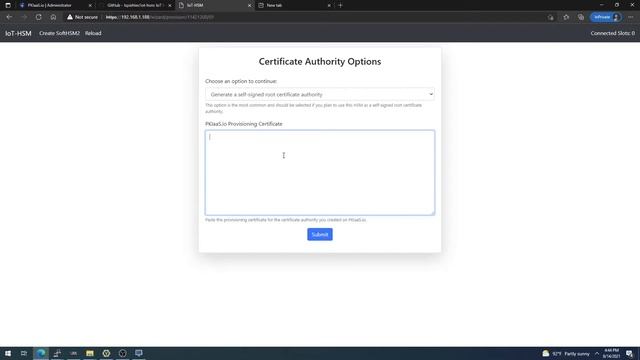Open Task View on the taskbar
The height and width of the screenshot is (360, 640).
coord(24,353)
